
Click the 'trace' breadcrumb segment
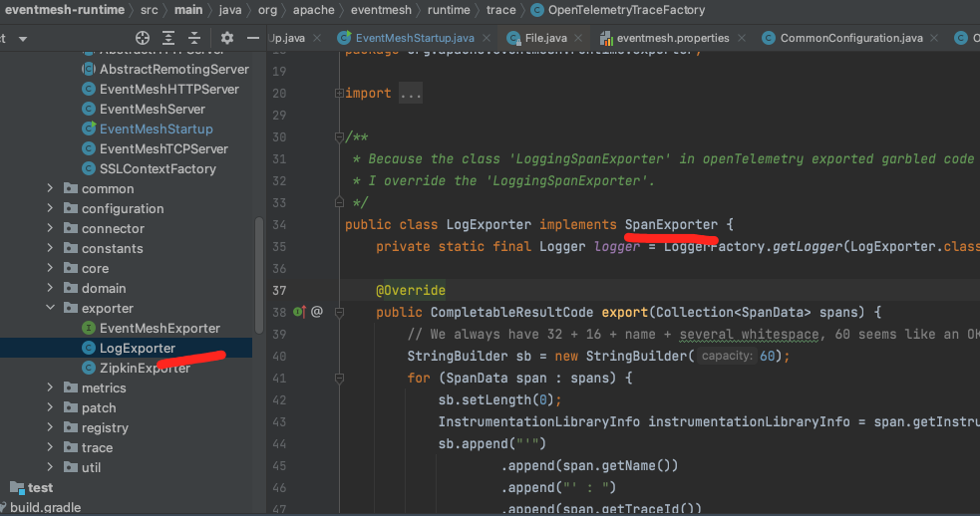pos(500,10)
